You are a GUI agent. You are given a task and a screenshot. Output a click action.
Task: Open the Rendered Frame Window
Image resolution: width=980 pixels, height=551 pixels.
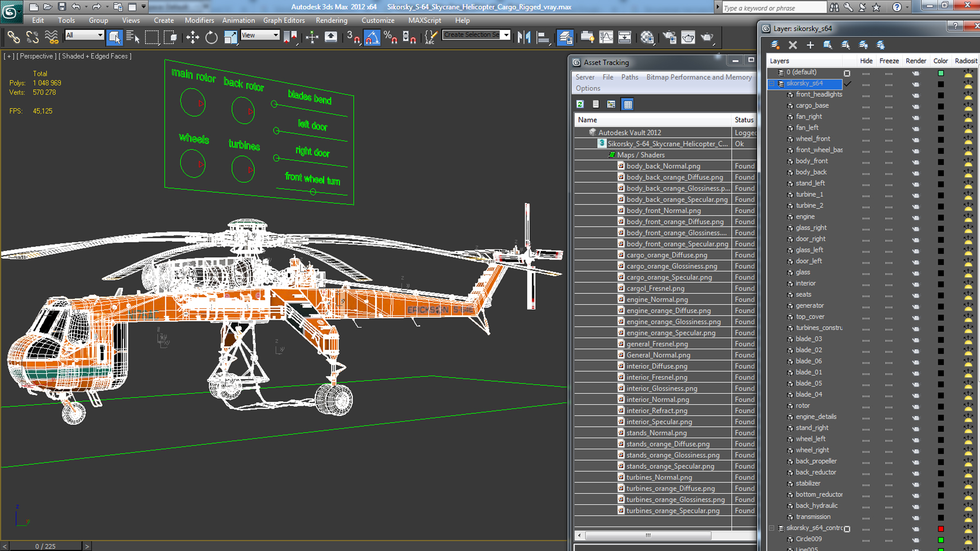click(x=688, y=37)
